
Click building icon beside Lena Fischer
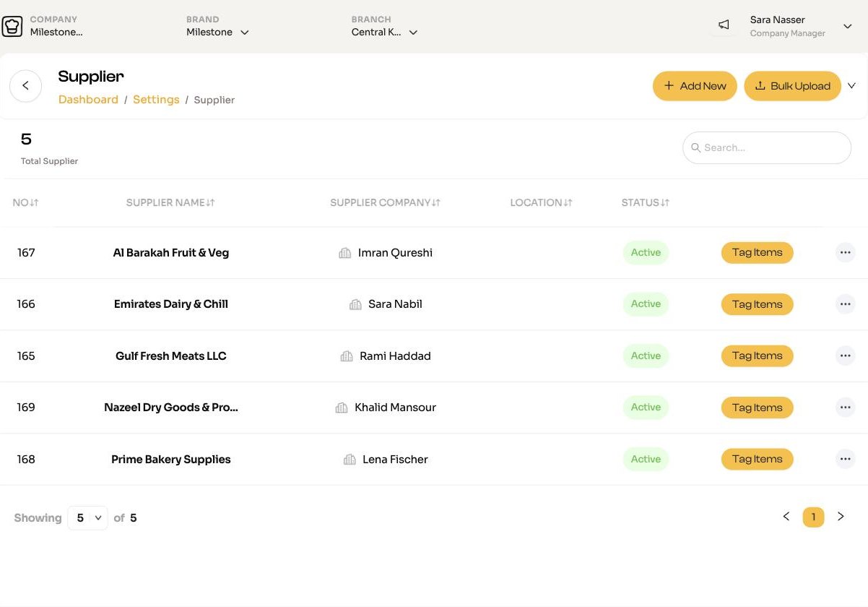(x=350, y=460)
